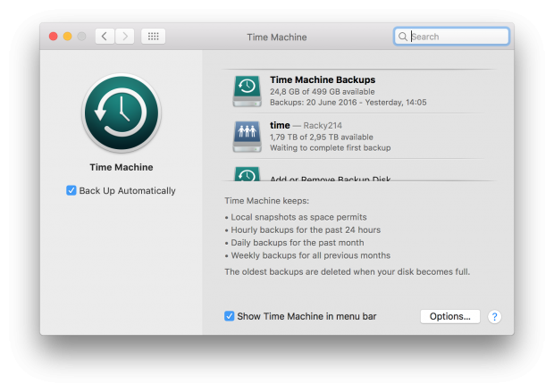Click 'Hourly backups for the past 24 hours' line
Screen dimensions: 554x392
click(306, 229)
